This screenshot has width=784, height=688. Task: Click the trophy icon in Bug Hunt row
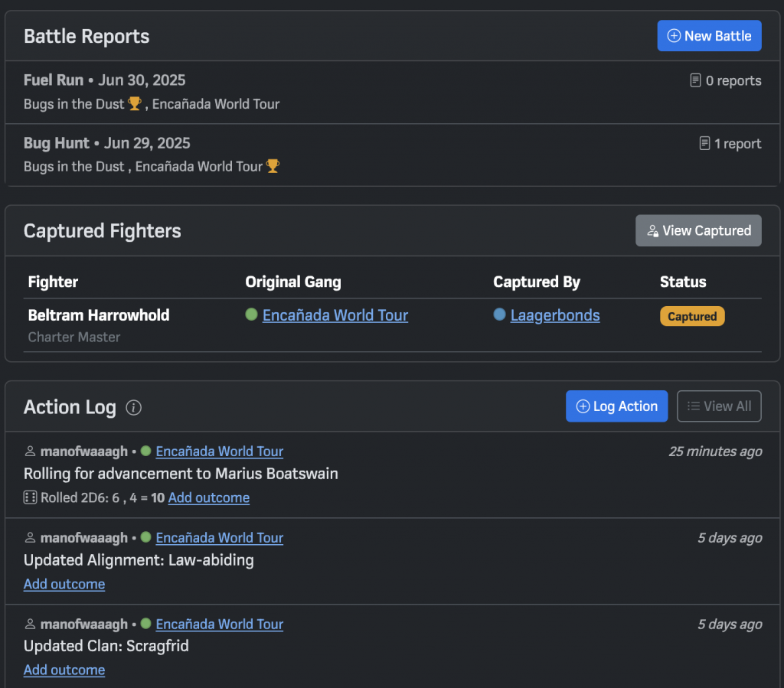coord(273,166)
